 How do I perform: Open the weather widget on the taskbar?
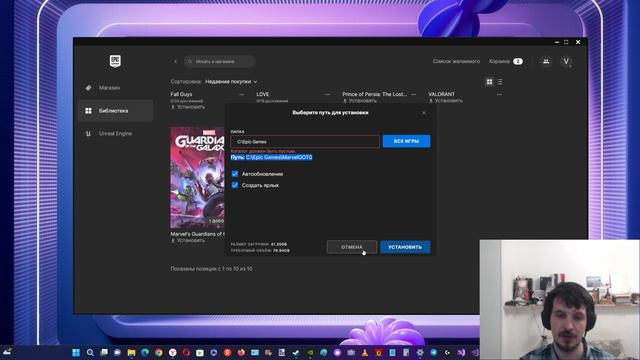point(7,352)
